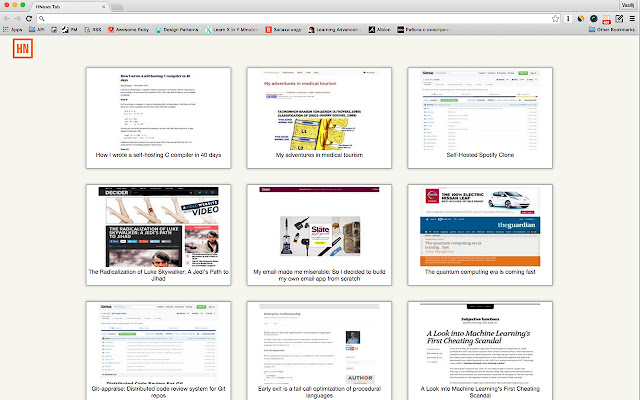The image size is (640, 400).
Task: Go back with the browser back arrow
Action: coord(7,18)
